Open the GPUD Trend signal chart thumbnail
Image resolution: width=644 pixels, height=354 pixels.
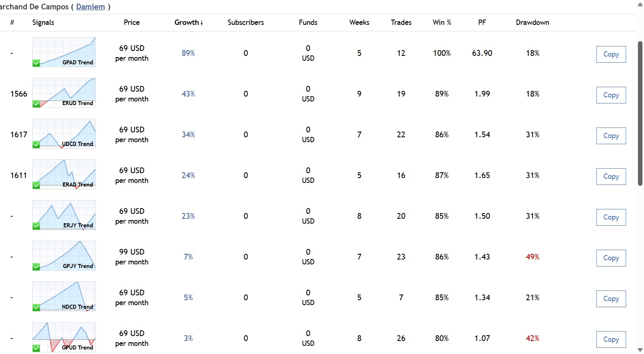pos(64,337)
